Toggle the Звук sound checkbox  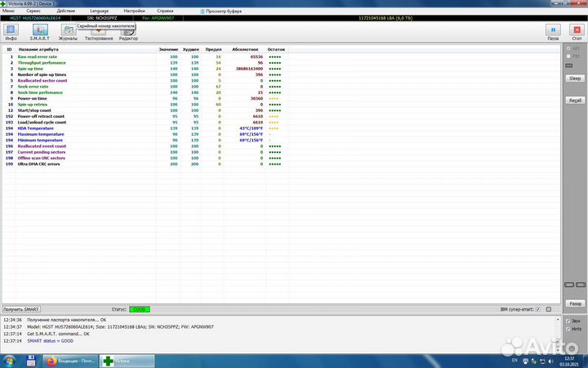568,321
